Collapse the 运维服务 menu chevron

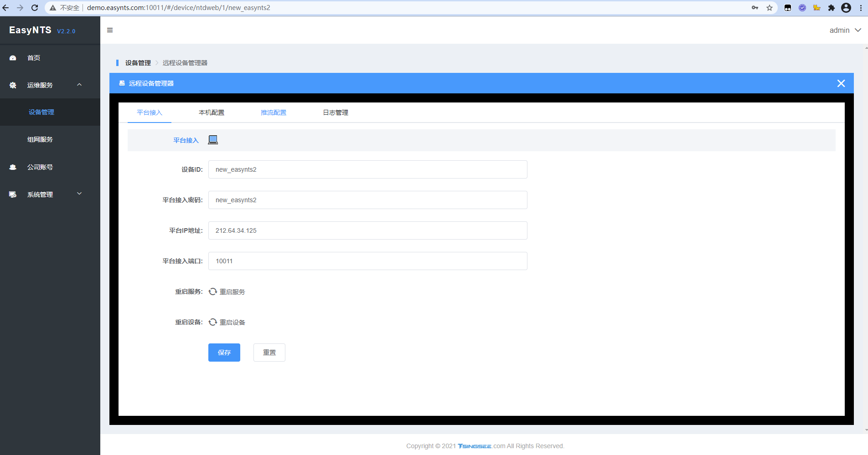point(79,85)
